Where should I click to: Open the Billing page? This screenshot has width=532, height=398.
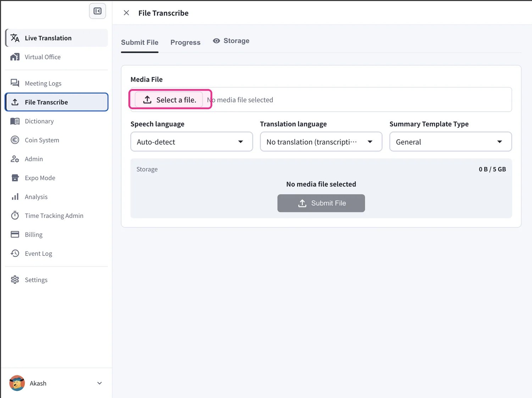pyautogui.click(x=57, y=235)
